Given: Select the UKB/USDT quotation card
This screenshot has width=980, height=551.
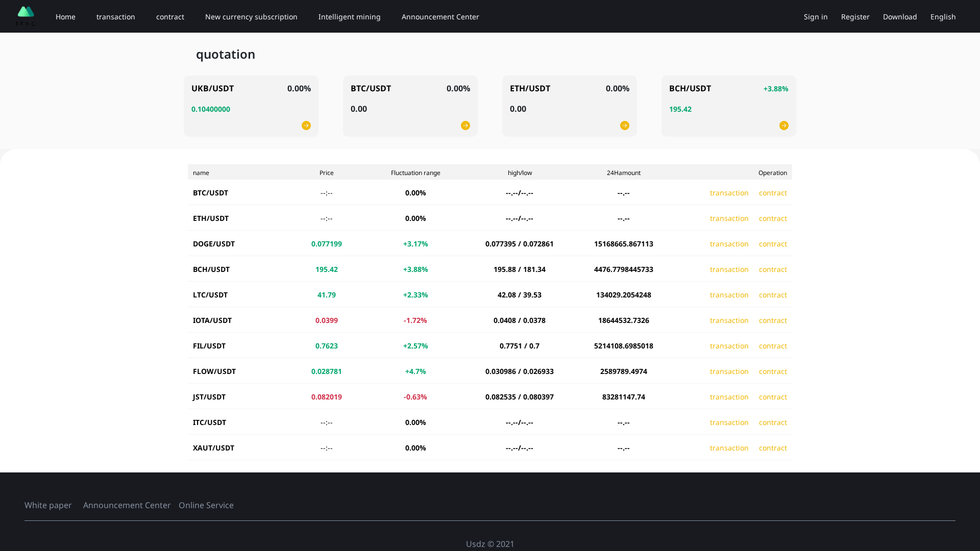Looking at the screenshot, I should (251, 106).
